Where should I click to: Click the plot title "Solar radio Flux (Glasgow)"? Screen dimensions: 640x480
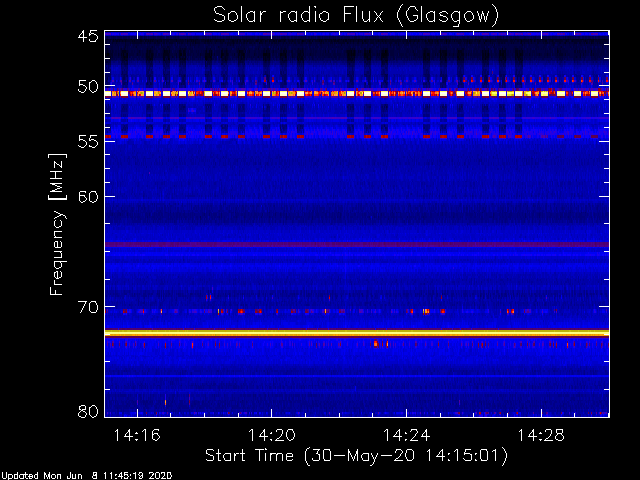click(x=356, y=16)
